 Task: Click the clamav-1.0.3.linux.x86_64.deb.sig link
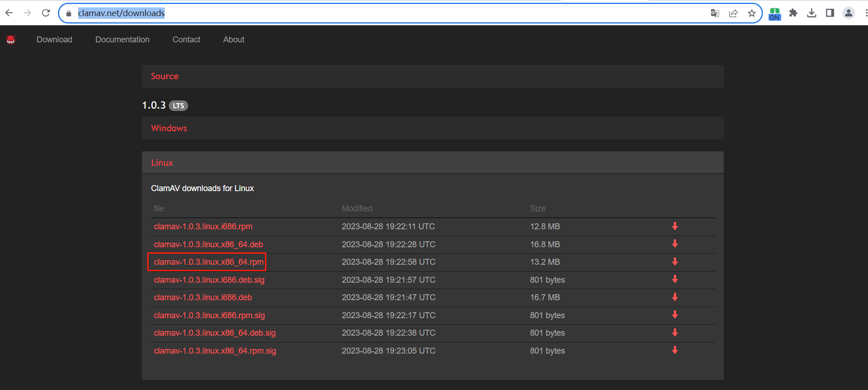(x=215, y=333)
